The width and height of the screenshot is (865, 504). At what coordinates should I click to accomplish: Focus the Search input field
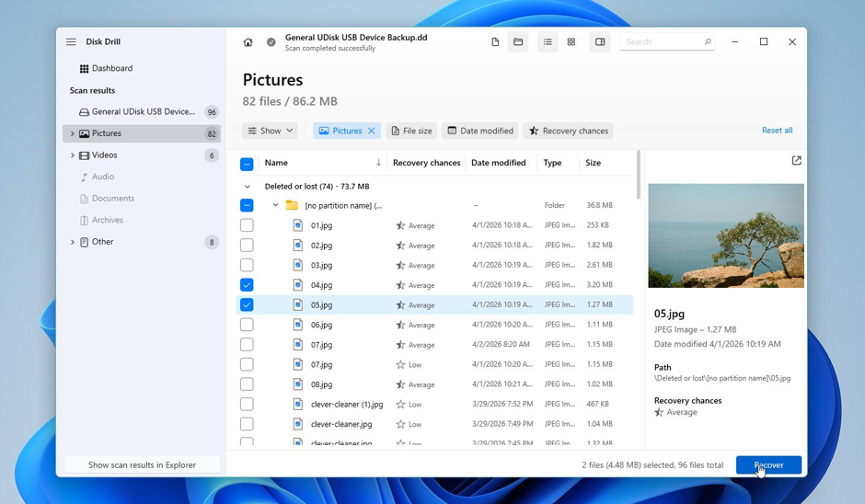[x=667, y=42]
